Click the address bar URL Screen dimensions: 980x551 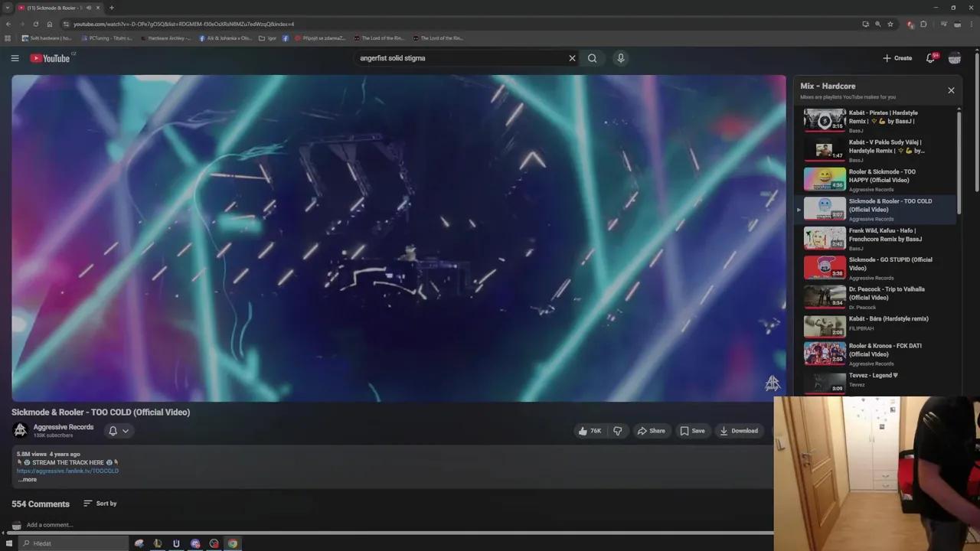point(184,24)
